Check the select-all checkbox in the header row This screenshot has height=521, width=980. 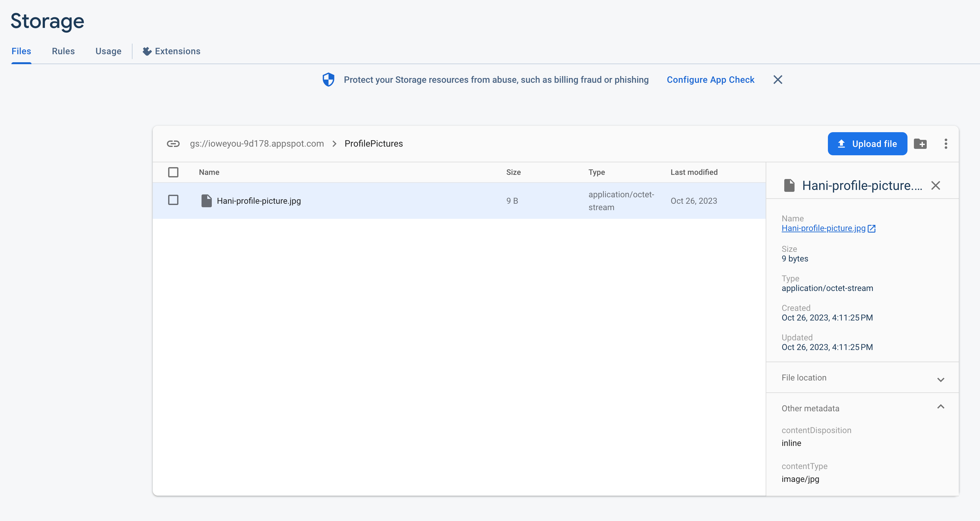point(173,172)
